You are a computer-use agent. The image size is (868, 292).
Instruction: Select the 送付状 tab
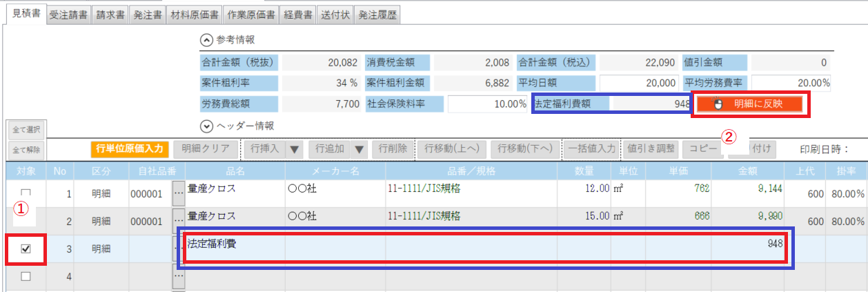pyautogui.click(x=335, y=17)
